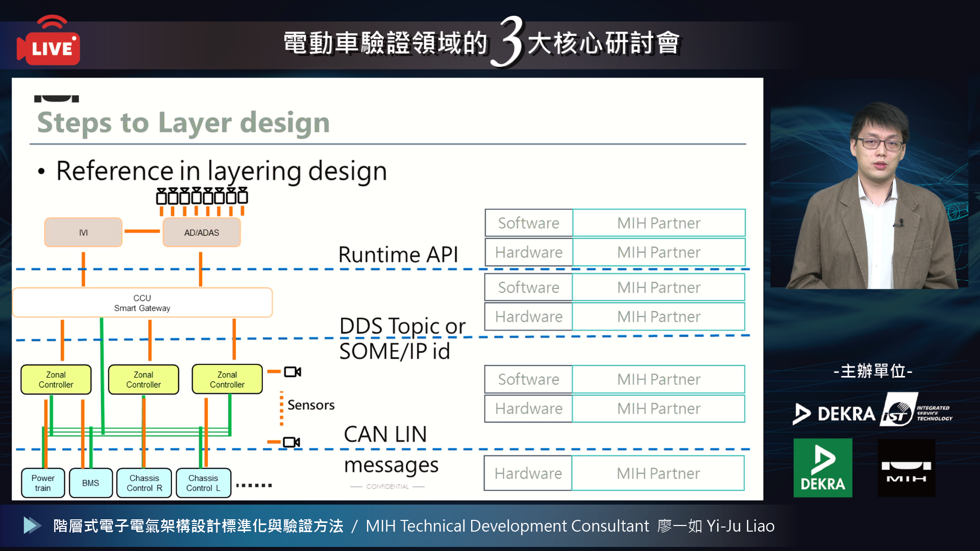This screenshot has height=551, width=980.
Task: Click the IVI block in the diagram
Action: point(83,233)
